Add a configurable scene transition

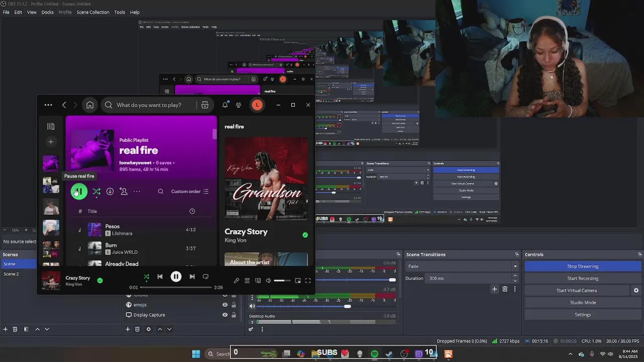coord(495,289)
